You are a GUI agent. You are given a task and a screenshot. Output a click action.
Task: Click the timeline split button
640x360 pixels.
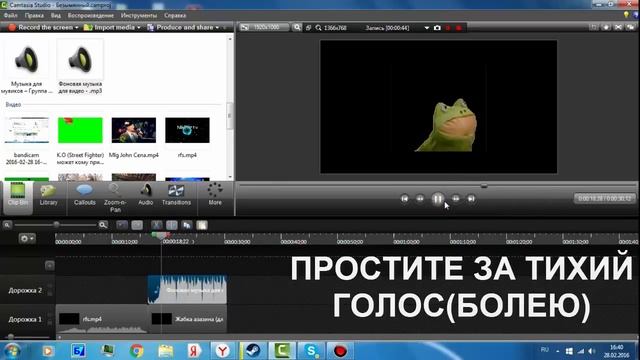[x=172, y=225]
